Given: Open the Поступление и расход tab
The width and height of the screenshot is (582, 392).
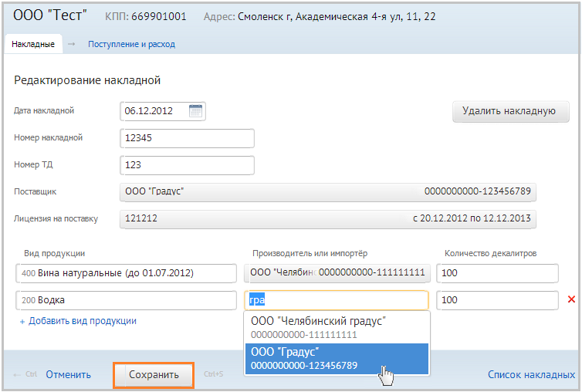Looking at the screenshot, I should (131, 44).
